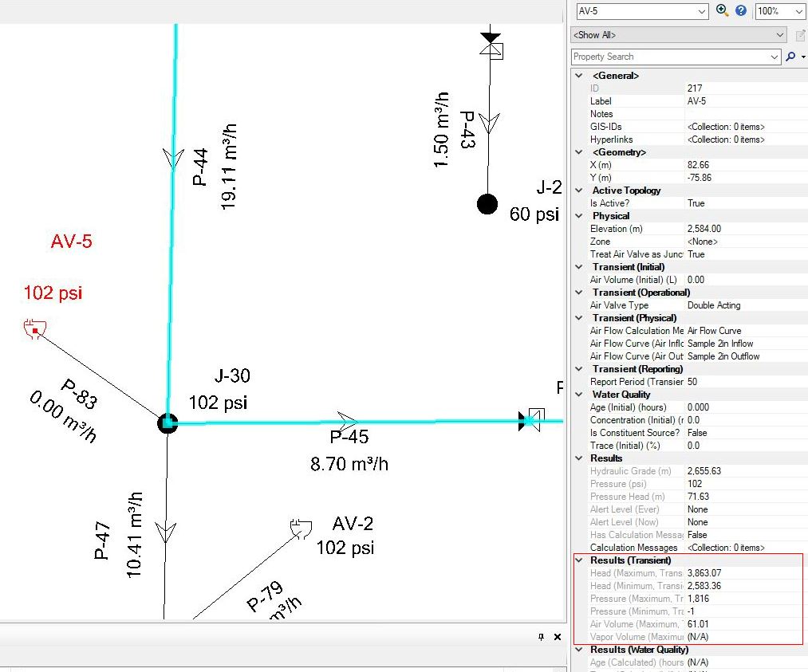Select the AV-5 air valve symbol

(x=34, y=328)
